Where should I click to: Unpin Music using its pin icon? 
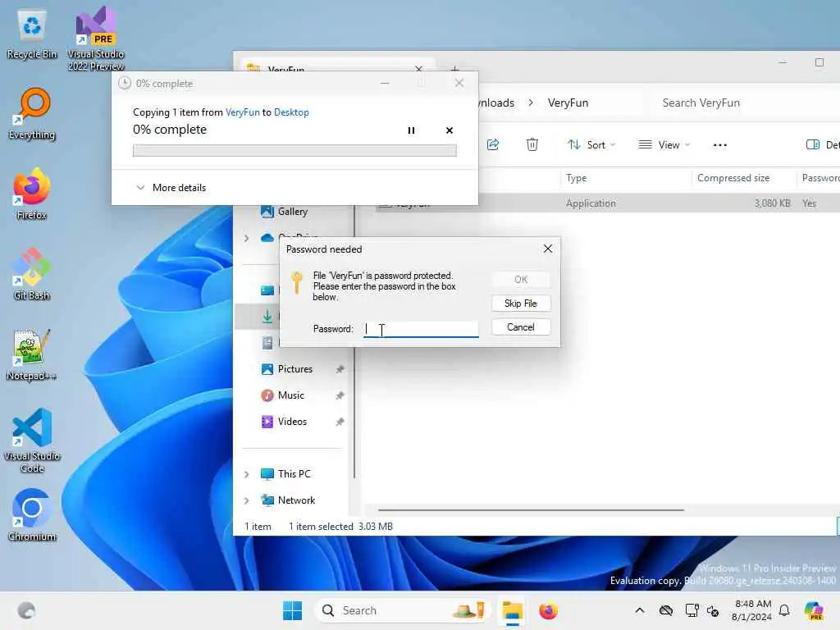tap(340, 395)
